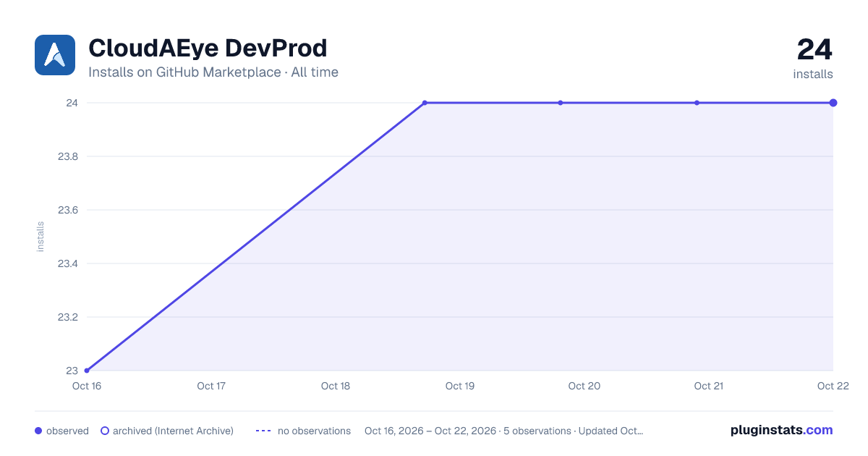Image resolution: width=868 pixels, height=456 pixels.
Task: Click the 'archived' hollow-circle legend icon
Action: [105, 431]
